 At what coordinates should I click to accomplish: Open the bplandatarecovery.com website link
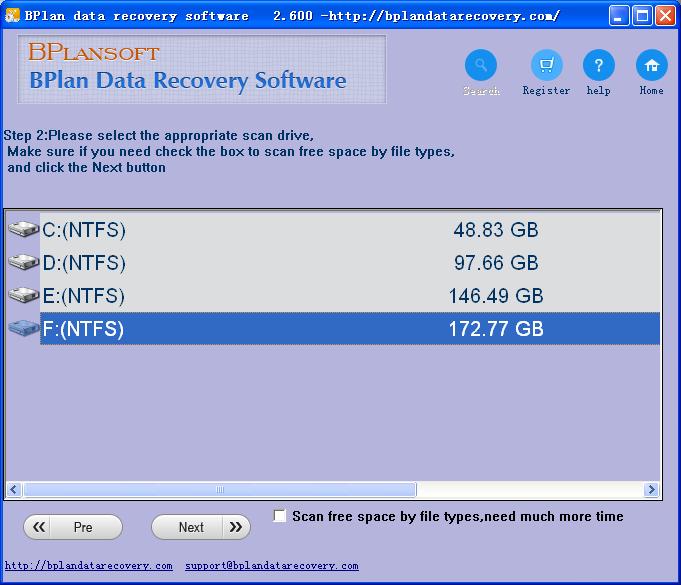tap(89, 566)
